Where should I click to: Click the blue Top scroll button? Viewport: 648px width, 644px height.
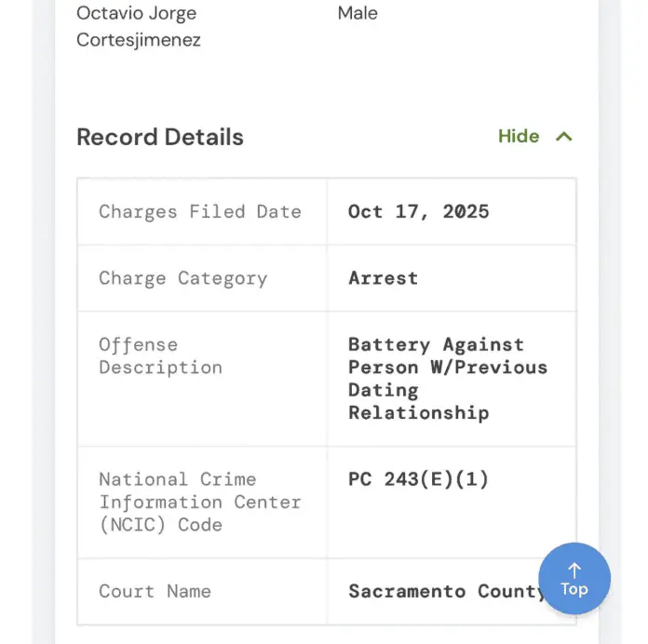pos(574,578)
